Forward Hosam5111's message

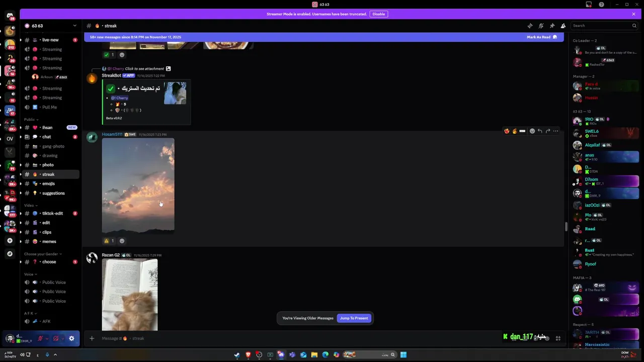point(548,131)
